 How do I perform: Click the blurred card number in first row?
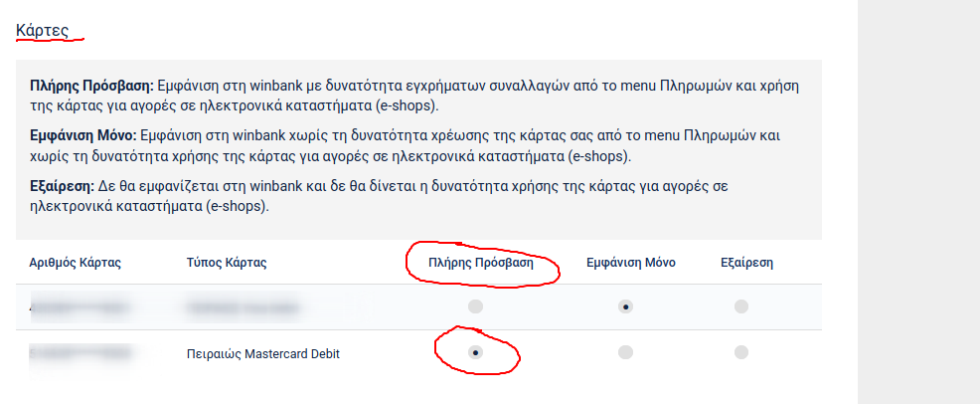pyautogui.click(x=82, y=306)
